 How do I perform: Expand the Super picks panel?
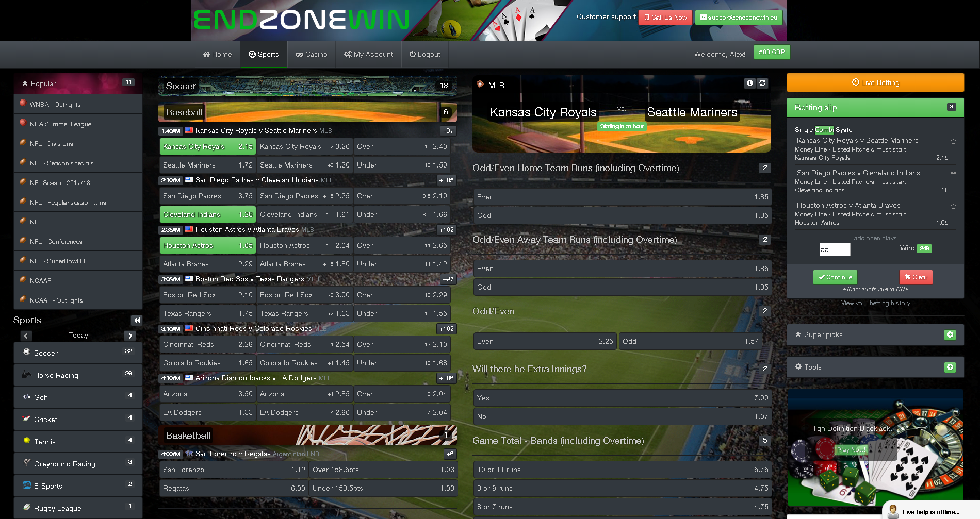point(950,335)
